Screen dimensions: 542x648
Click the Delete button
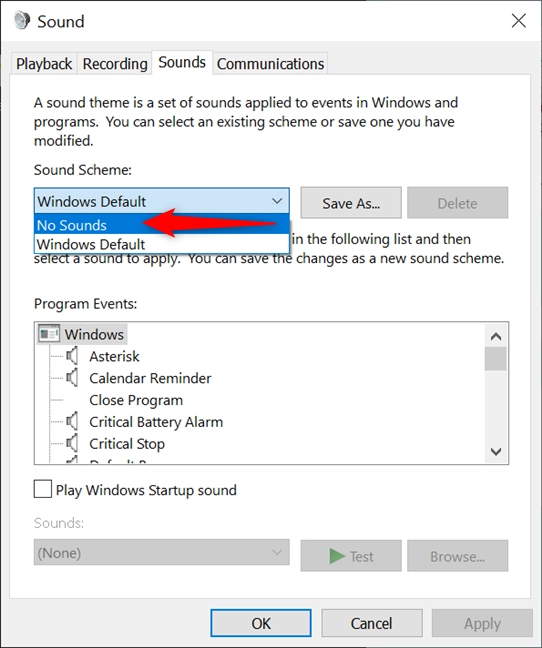pos(457,202)
